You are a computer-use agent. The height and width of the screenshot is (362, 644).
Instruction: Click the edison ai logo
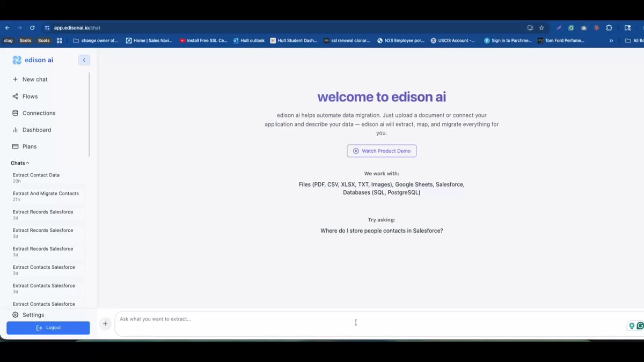(33, 60)
